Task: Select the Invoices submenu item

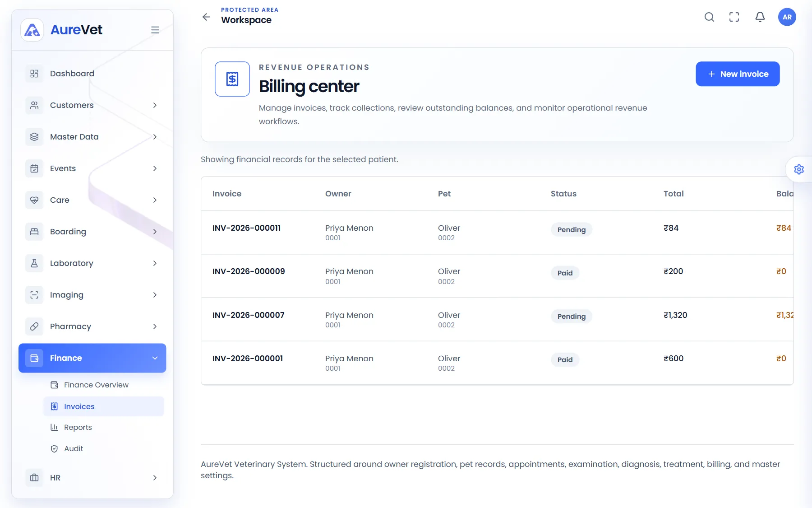Action: click(x=104, y=406)
